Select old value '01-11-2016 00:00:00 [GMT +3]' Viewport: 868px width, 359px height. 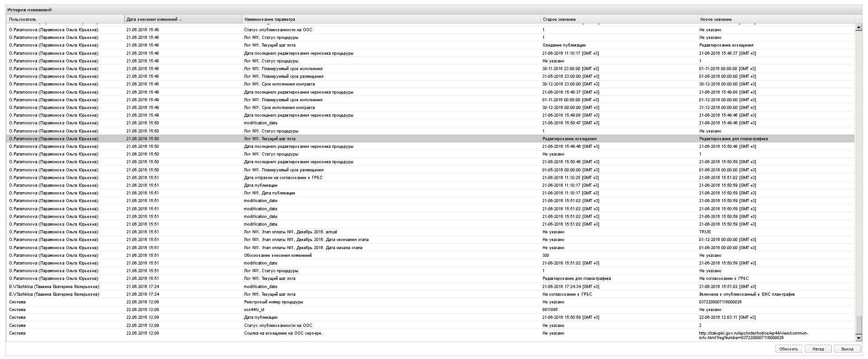tap(571, 100)
